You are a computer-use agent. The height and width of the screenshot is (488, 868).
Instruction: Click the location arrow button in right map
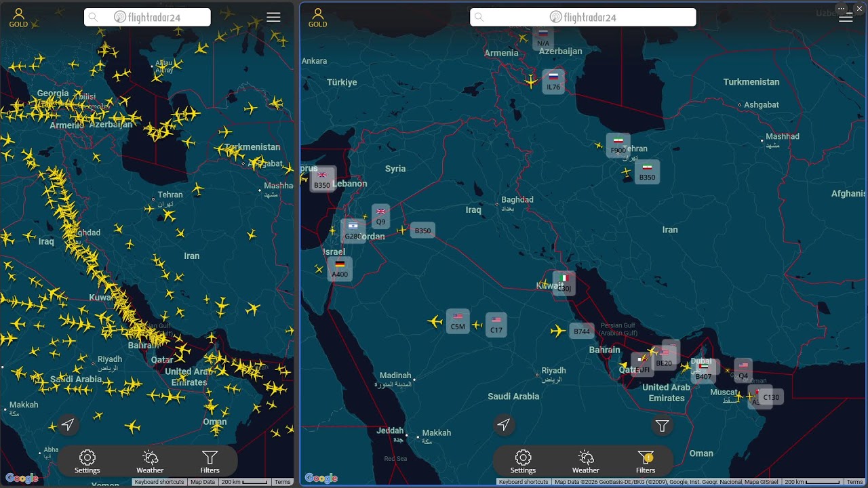pyautogui.click(x=503, y=425)
